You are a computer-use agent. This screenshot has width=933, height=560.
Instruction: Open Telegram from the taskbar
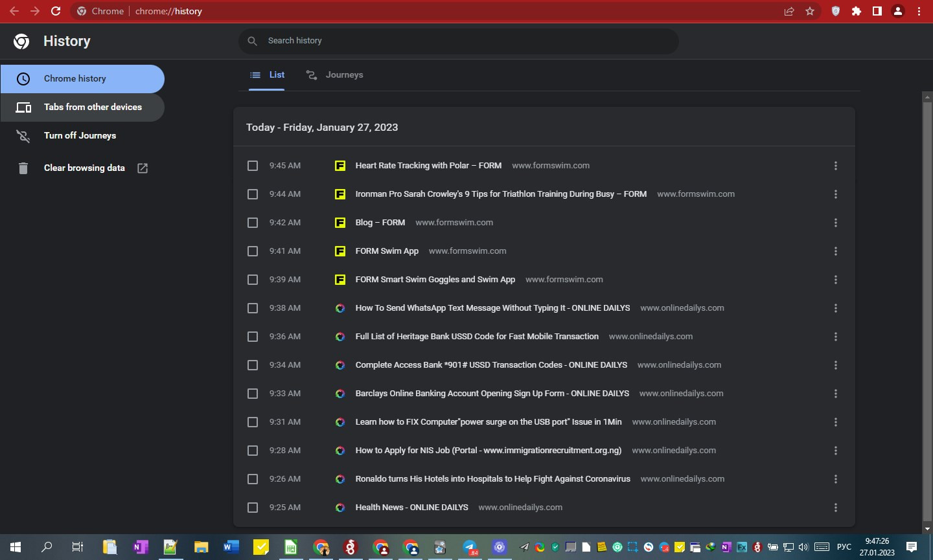click(470, 547)
